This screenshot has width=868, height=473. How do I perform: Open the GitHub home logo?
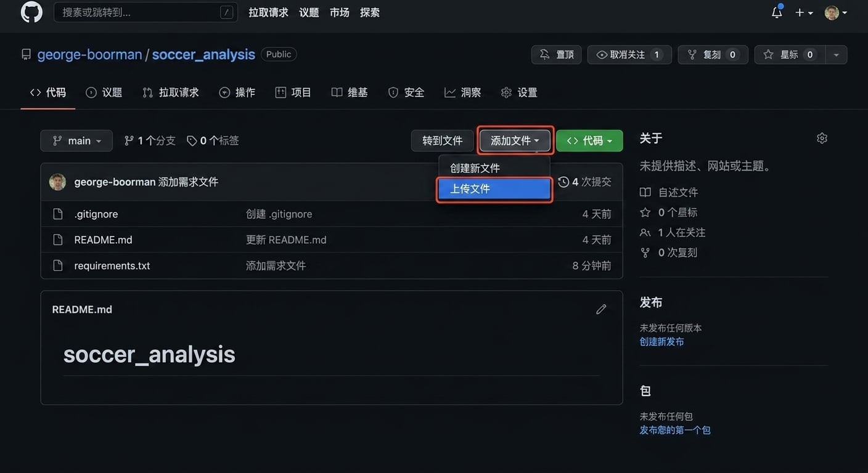pyautogui.click(x=31, y=12)
